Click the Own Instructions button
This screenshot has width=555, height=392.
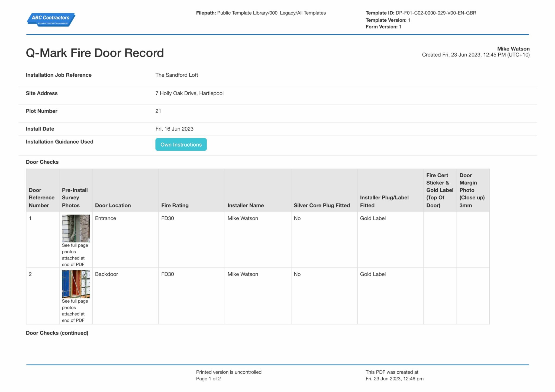click(x=181, y=144)
